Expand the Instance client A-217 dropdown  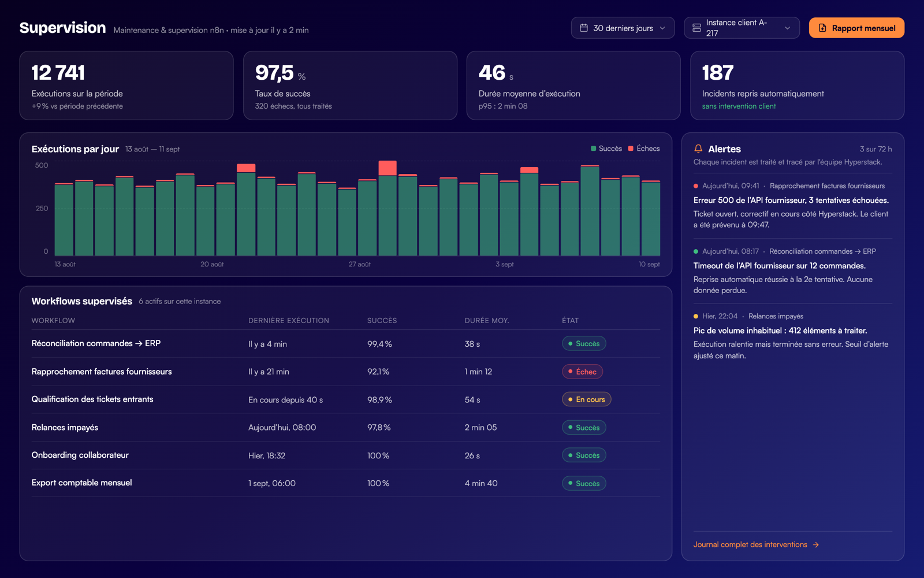(x=742, y=28)
